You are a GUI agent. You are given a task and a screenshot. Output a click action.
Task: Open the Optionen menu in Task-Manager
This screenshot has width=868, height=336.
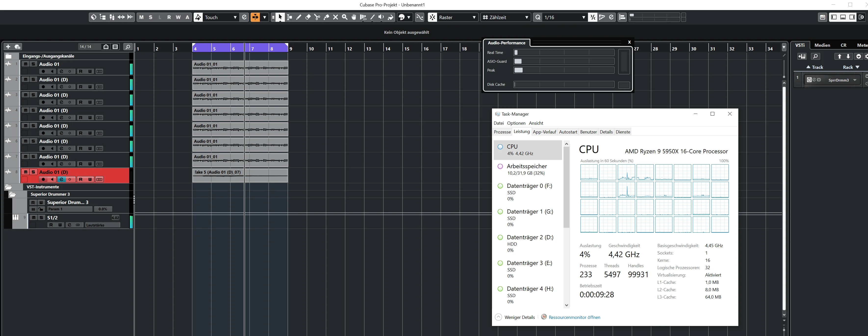(x=516, y=123)
